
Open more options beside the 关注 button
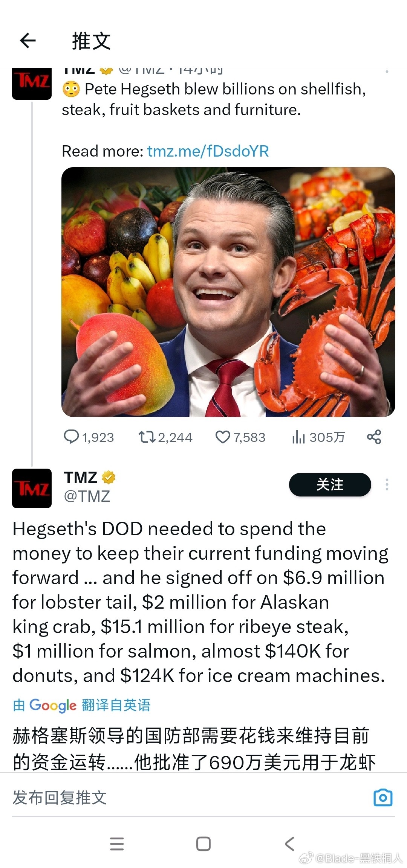pyautogui.click(x=387, y=484)
